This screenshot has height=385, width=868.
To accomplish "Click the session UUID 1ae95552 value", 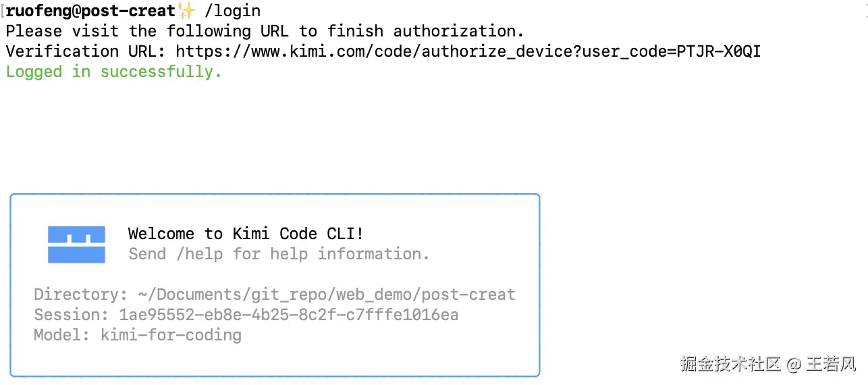I will pos(289,315).
